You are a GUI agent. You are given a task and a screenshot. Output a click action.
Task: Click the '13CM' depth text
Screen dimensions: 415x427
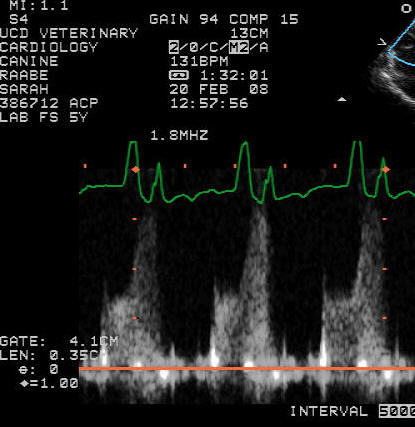pos(249,33)
